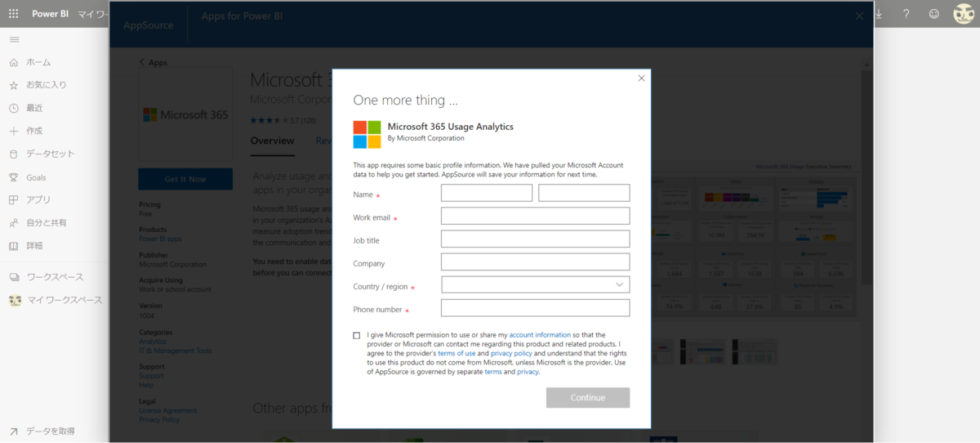Check the Microsoft permission consent checkbox
The height and width of the screenshot is (443, 980).
(x=357, y=335)
